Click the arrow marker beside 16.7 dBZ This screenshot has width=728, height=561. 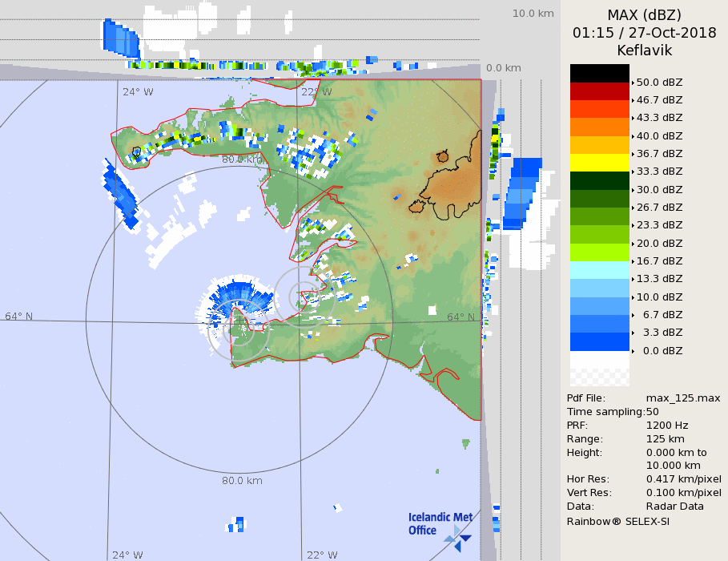(x=633, y=261)
